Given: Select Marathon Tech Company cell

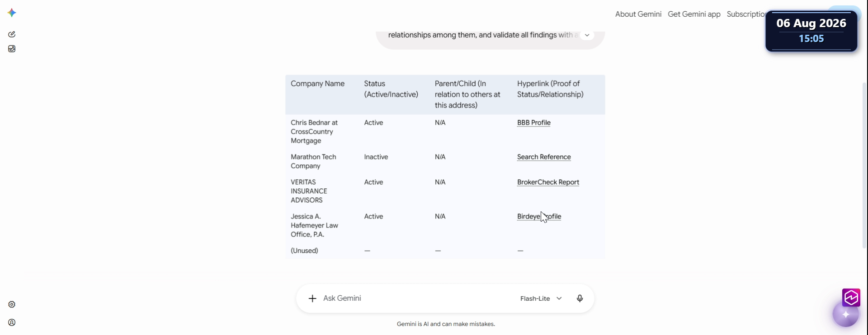Looking at the screenshot, I should pyautogui.click(x=313, y=162).
